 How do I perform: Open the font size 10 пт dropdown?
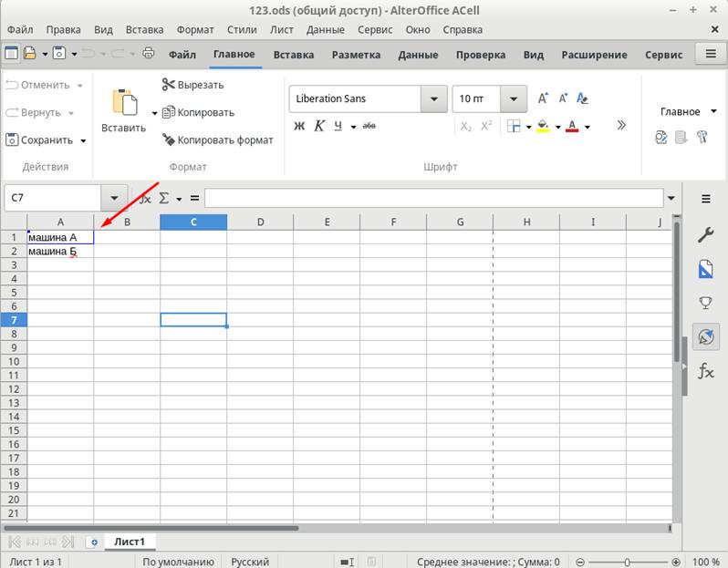515,98
